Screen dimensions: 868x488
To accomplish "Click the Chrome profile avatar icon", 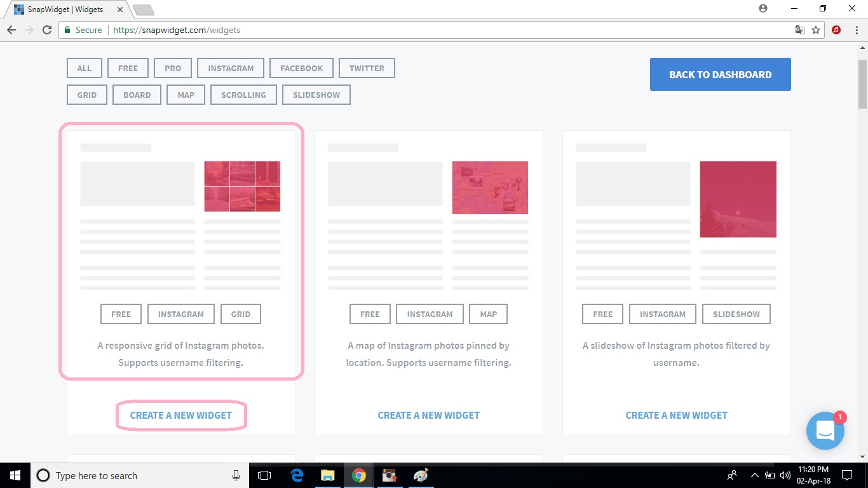I will coord(763,8).
